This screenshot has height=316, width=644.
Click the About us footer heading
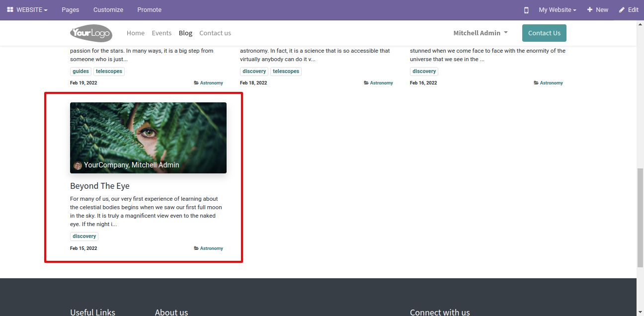click(x=171, y=312)
